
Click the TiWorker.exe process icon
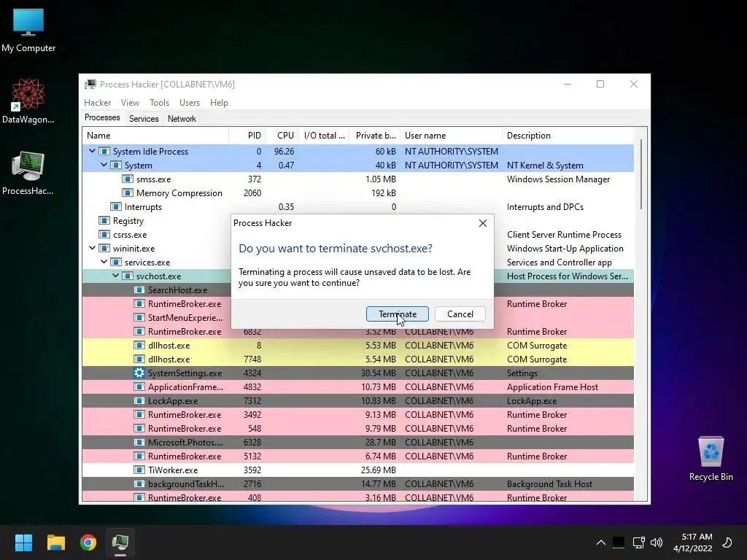tap(139, 470)
